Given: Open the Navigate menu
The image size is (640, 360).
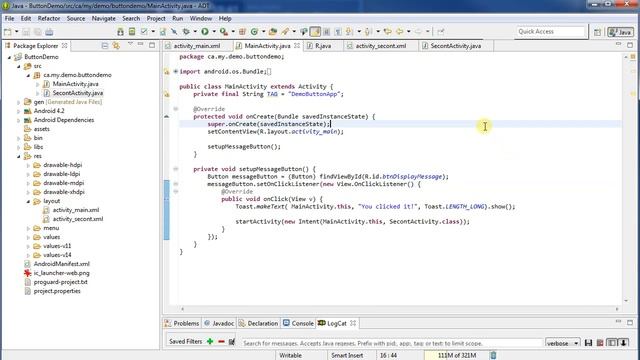Looking at the screenshot, I should (103, 18).
